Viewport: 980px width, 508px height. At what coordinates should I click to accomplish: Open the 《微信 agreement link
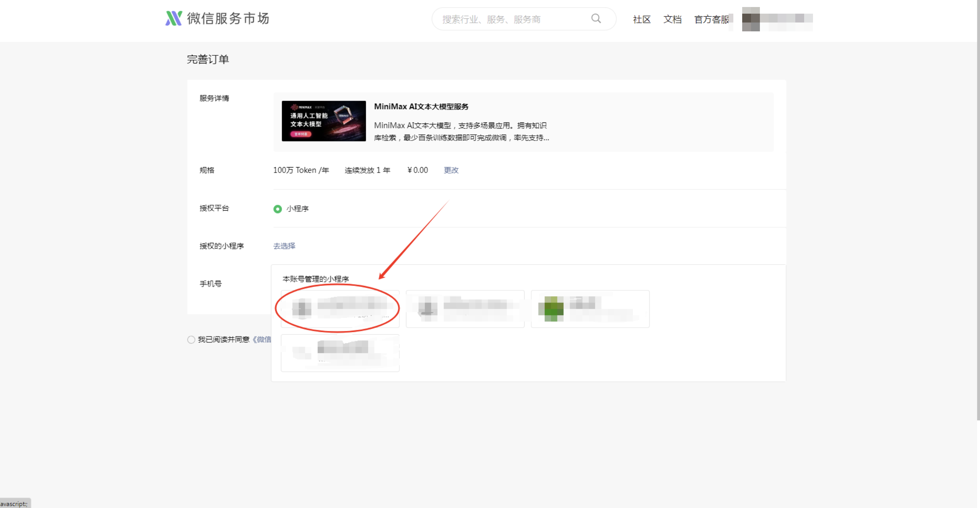(x=262, y=339)
